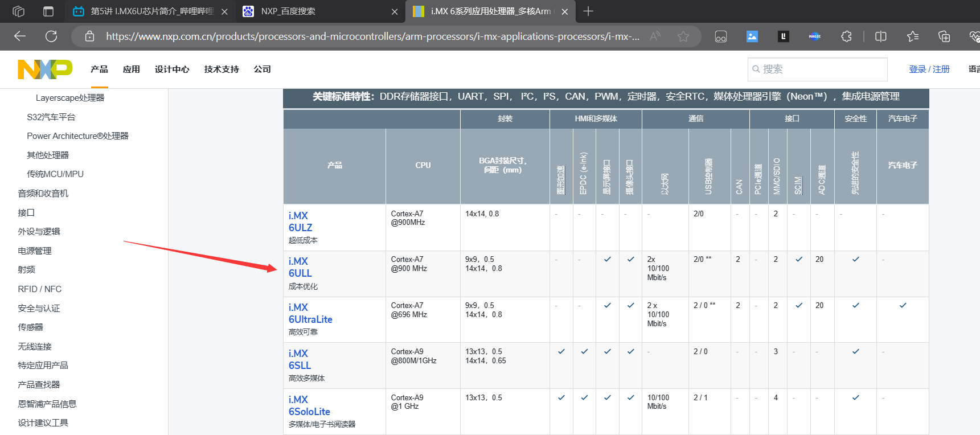Select 产品查找器 in sidebar

(39, 384)
